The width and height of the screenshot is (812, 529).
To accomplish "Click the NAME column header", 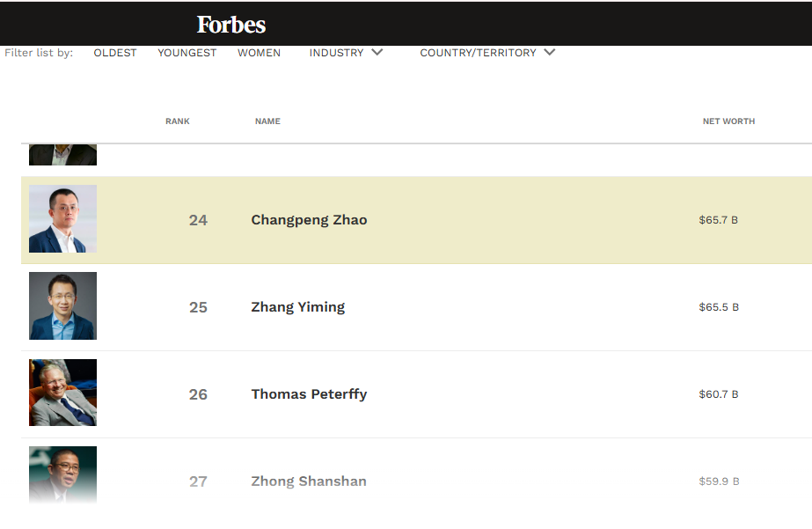I will tap(267, 121).
